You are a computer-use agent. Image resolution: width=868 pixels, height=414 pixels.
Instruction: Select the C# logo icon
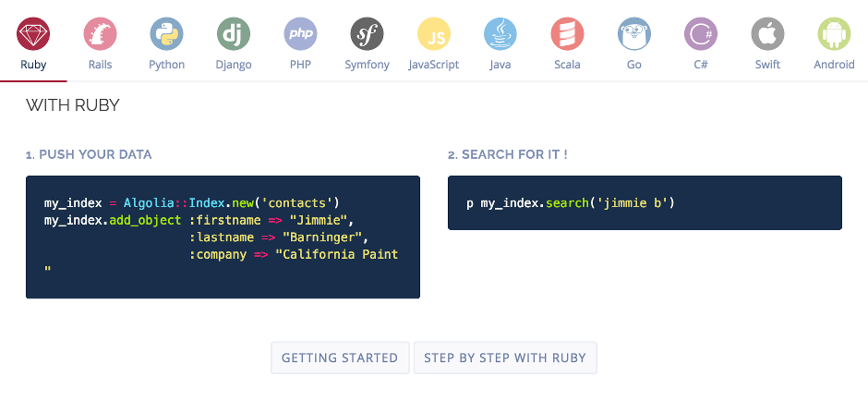[701, 34]
